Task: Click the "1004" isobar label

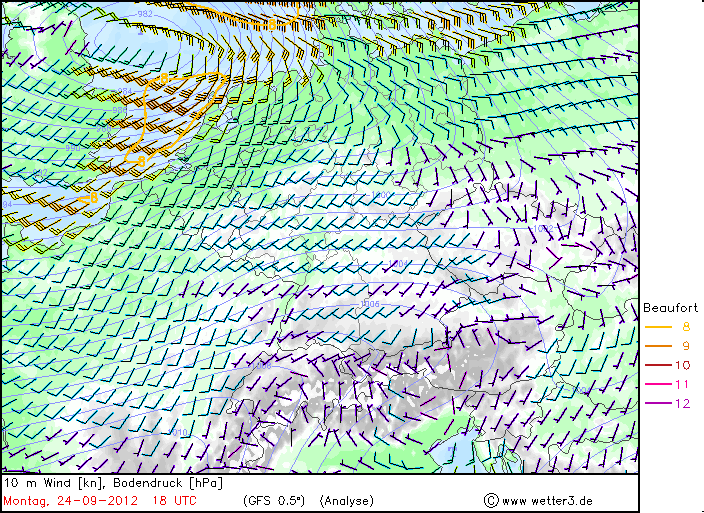Action: [398, 263]
